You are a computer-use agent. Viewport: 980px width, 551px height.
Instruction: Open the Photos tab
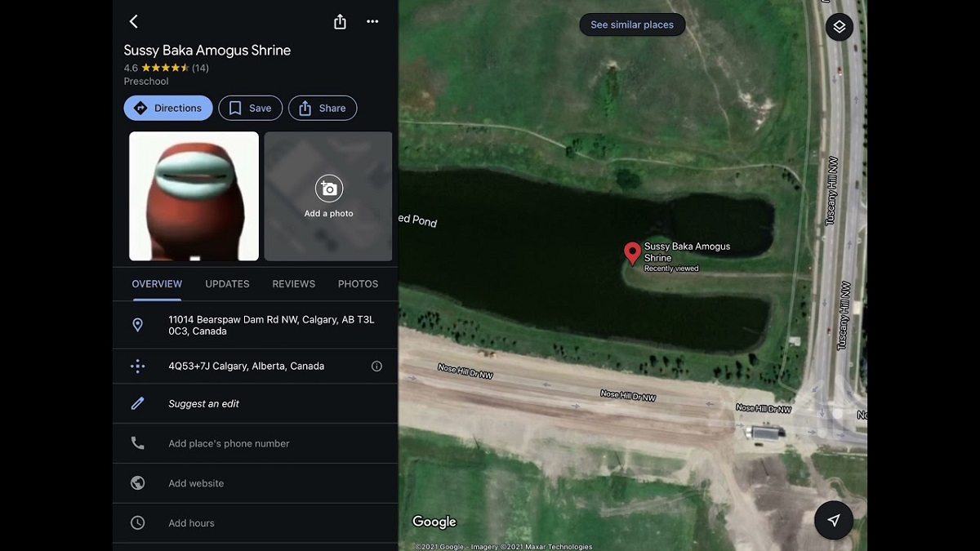click(x=358, y=284)
